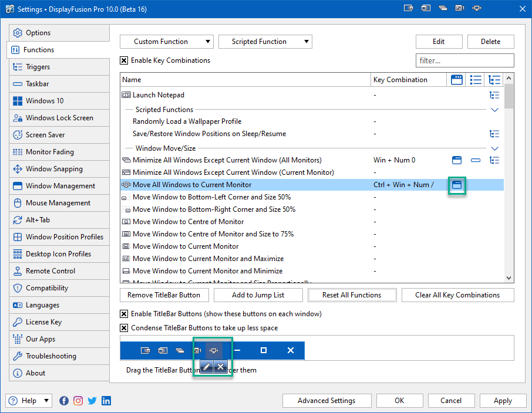Open the Our Apps section
The width and height of the screenshot is (532, 413).
point(59,338)
